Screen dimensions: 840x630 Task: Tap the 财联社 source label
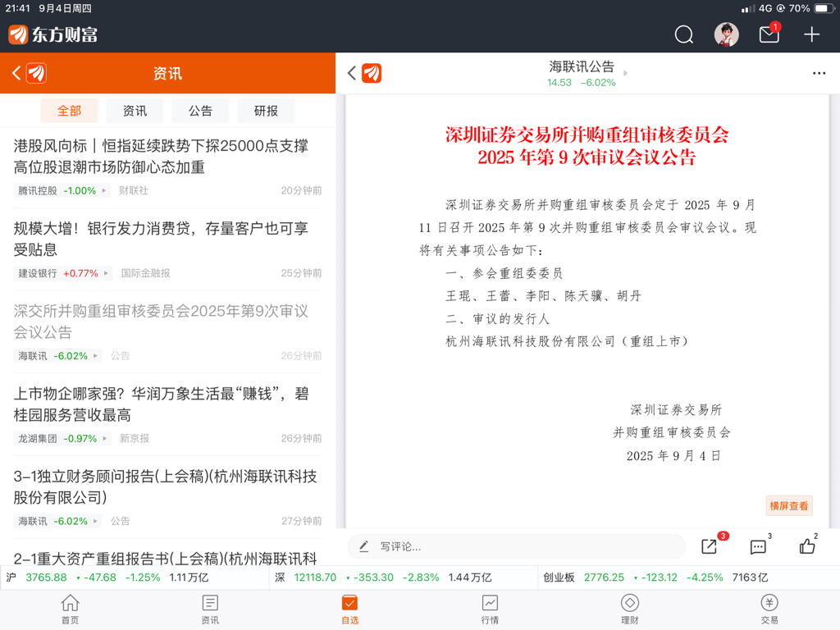(134, 190)
